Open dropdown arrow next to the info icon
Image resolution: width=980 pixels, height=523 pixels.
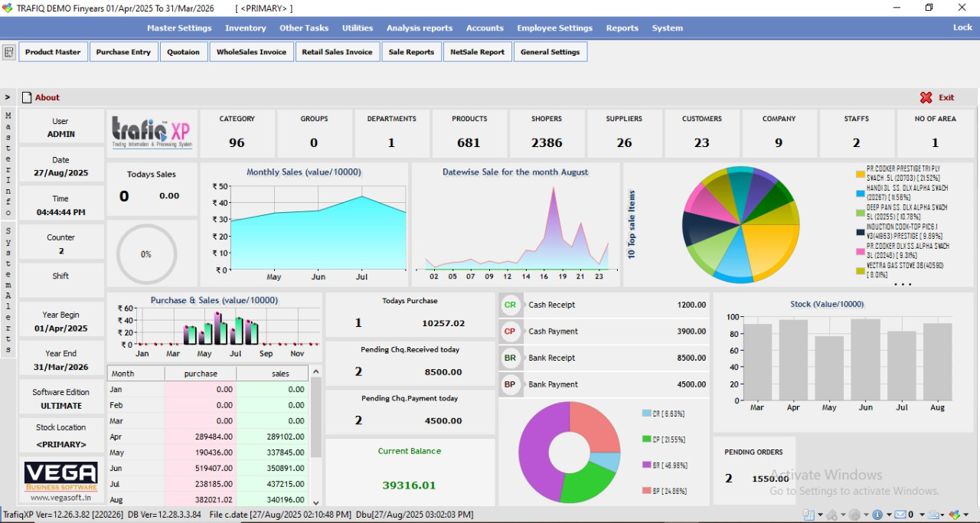889,515
